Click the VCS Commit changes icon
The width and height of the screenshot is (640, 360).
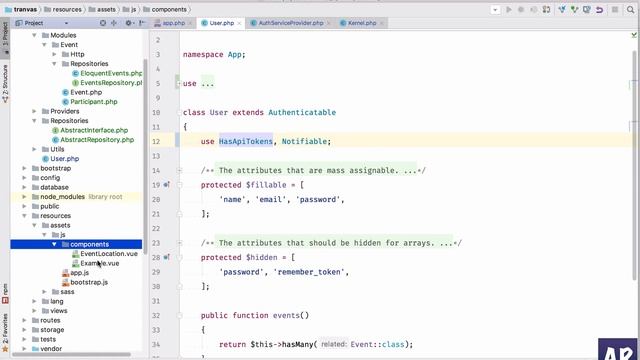click(574, 9)
